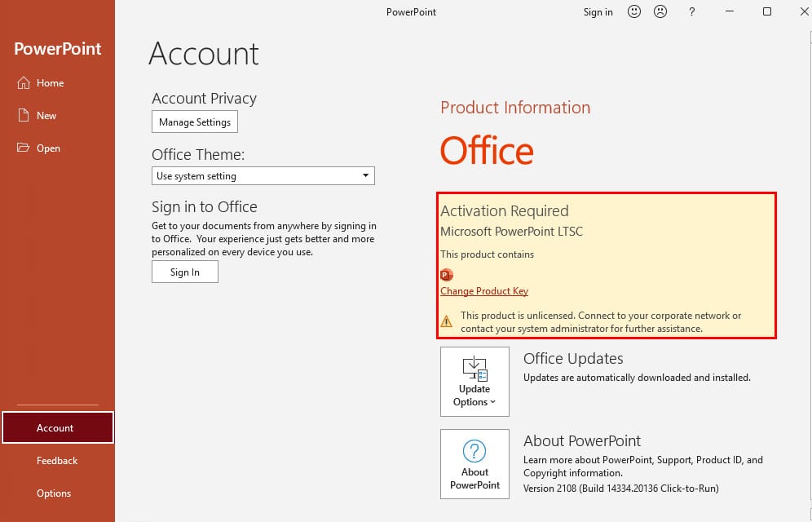Viewport: 812px width, 522px height.
Task: Open the Help question mark icon
Action: tap(692, 11)
